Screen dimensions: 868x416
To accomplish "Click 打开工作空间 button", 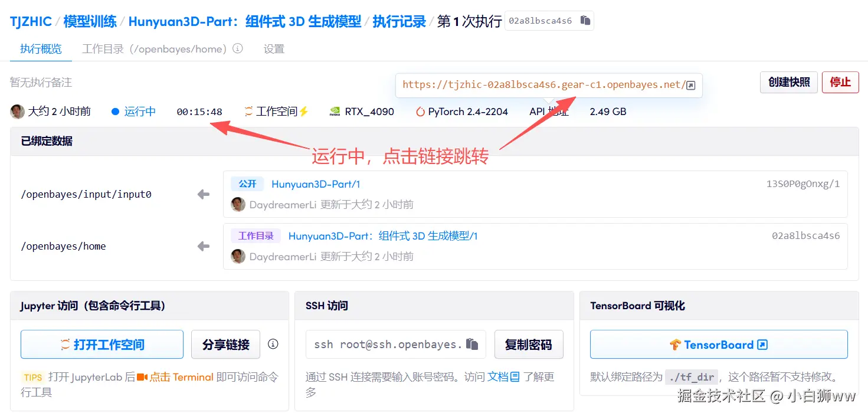I will point(102,345).
